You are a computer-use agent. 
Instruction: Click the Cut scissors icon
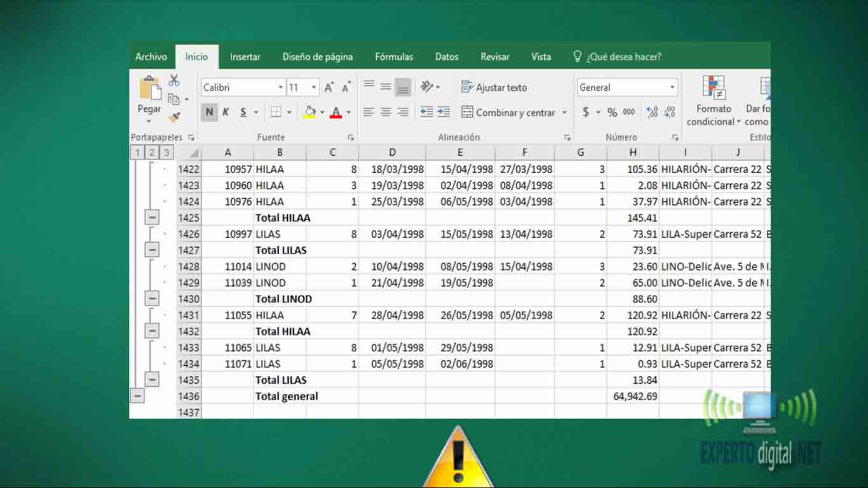[x=174, y=81]
